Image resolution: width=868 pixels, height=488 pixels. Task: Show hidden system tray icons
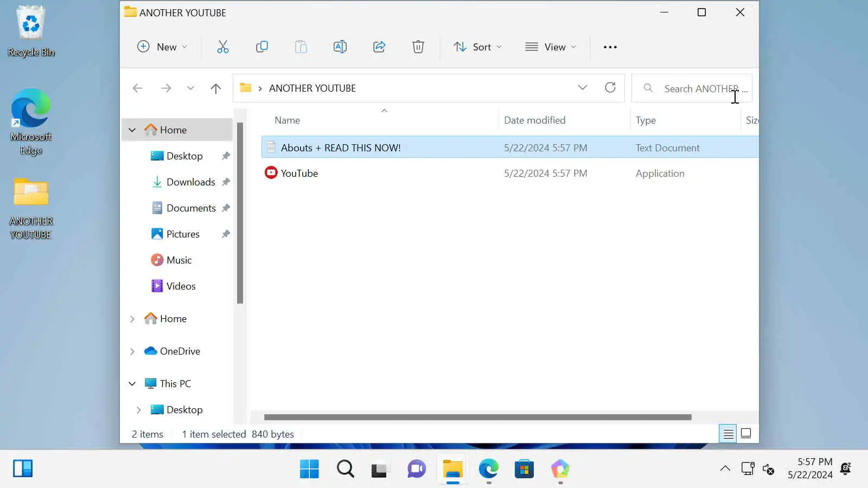pos(725,468)
